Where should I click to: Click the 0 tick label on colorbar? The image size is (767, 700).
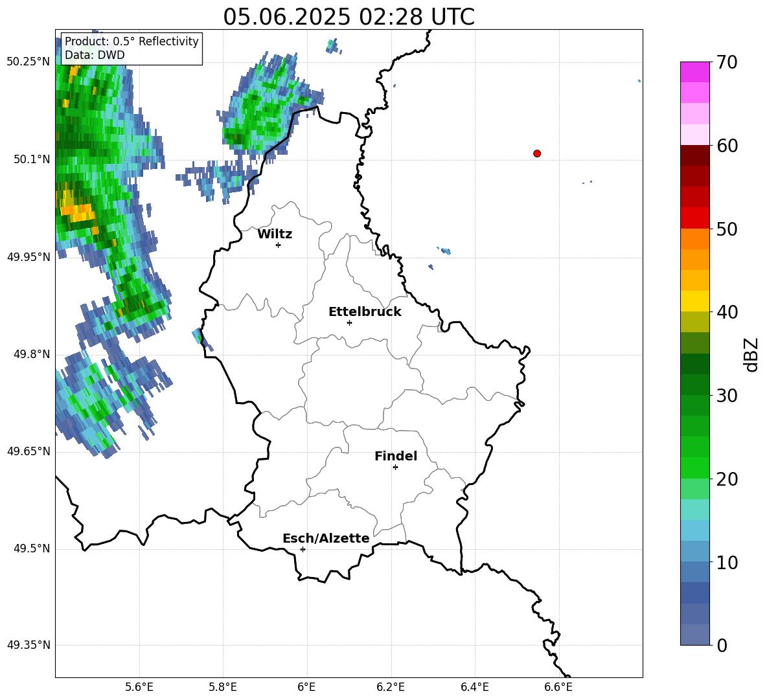point(722,645)
